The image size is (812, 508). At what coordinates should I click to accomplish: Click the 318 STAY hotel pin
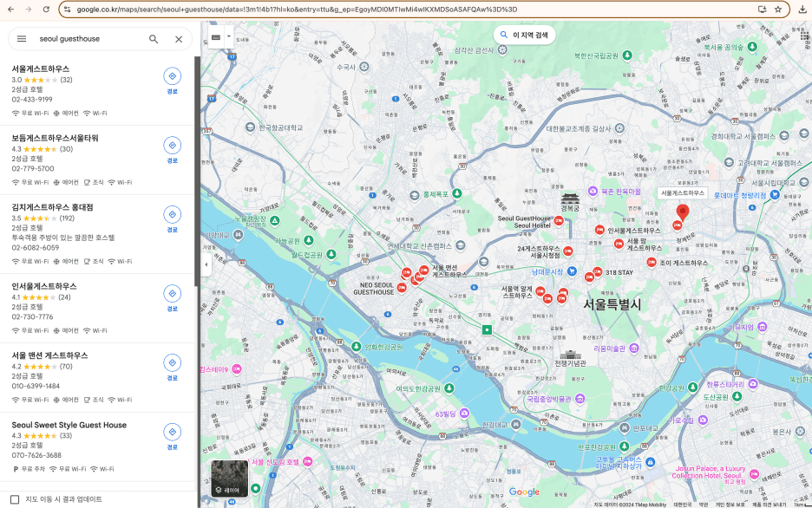[598, 271]
